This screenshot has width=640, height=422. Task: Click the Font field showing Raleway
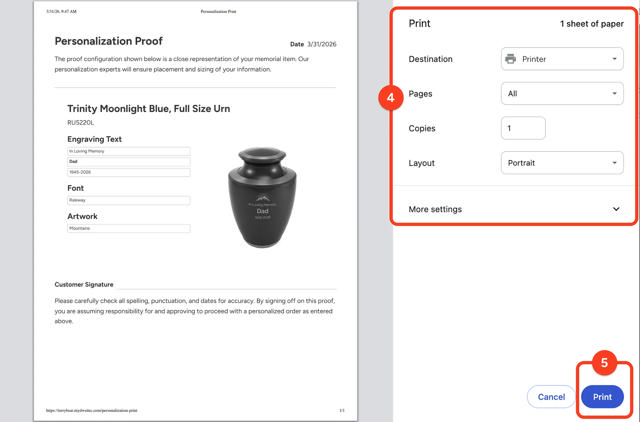tap(129, 200)
